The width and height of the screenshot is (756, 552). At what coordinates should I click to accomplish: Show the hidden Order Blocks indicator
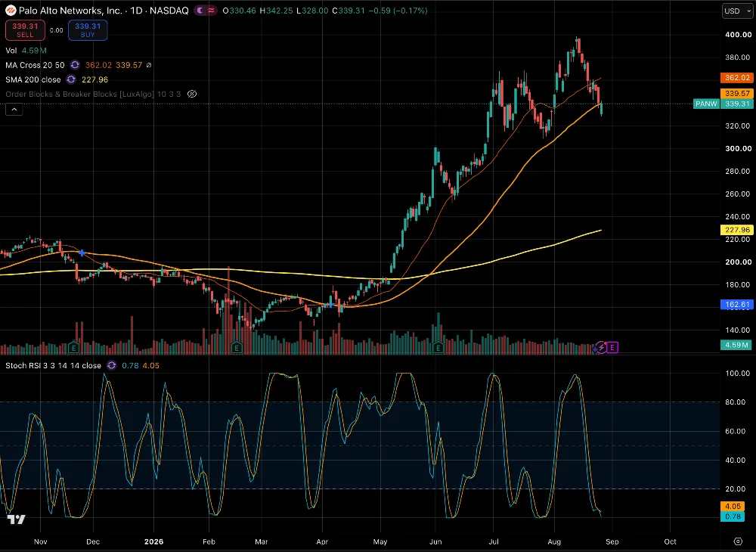pyautogui.click(x=192, y=94)
